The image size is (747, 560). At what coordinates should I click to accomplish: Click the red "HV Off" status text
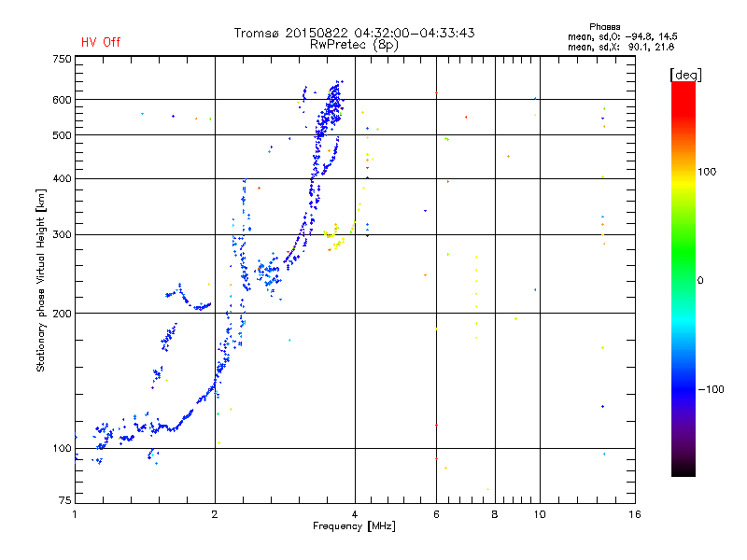click(x=101, y=42)
